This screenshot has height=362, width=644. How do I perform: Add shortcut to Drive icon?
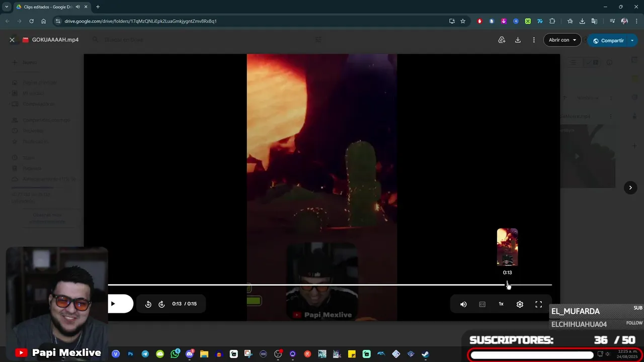pos(502,40)
